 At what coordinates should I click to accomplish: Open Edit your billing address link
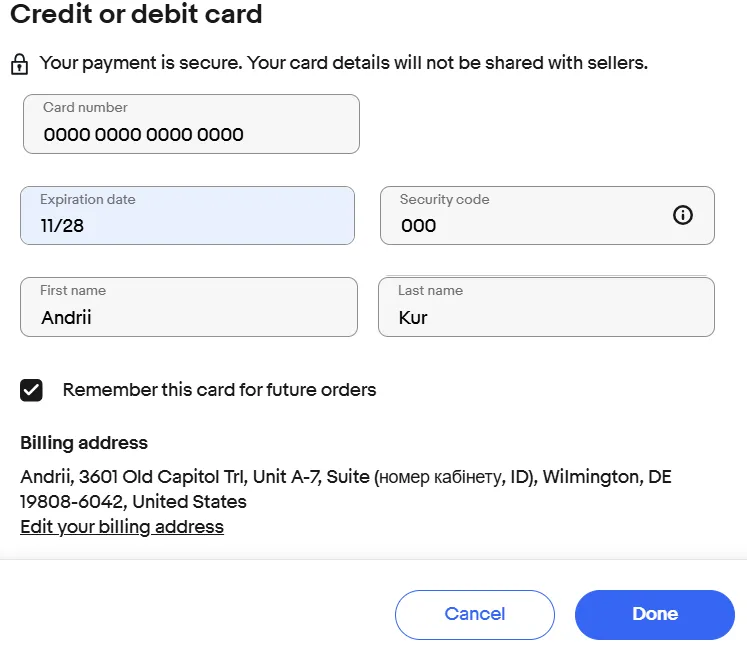122,527
